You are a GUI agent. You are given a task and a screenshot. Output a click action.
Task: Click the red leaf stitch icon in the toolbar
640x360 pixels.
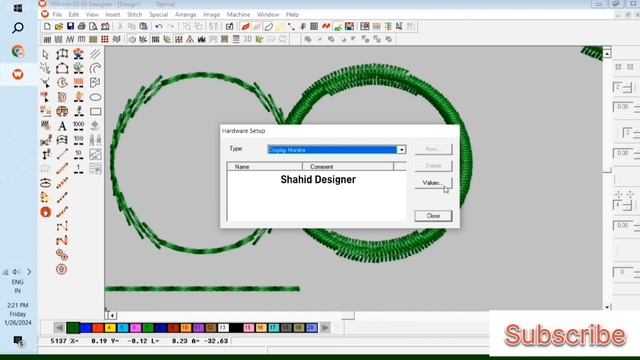[x=245, y=27]
